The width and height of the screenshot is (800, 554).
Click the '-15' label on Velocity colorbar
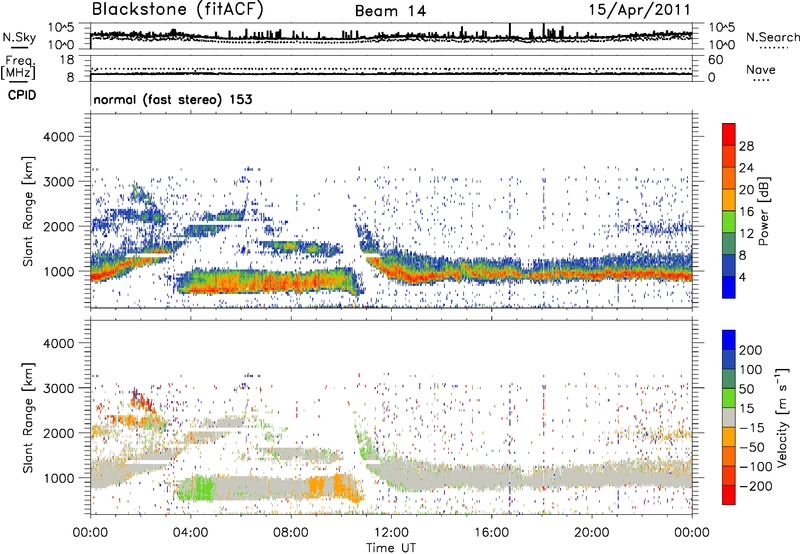(x=752, y=428)
